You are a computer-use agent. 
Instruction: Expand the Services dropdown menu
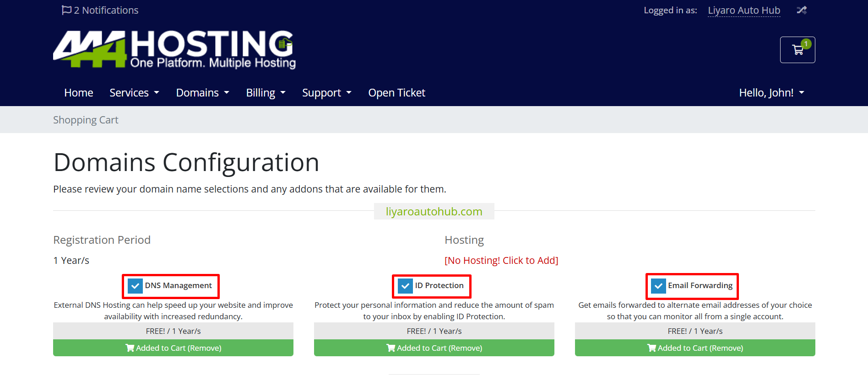pos(134,93)
